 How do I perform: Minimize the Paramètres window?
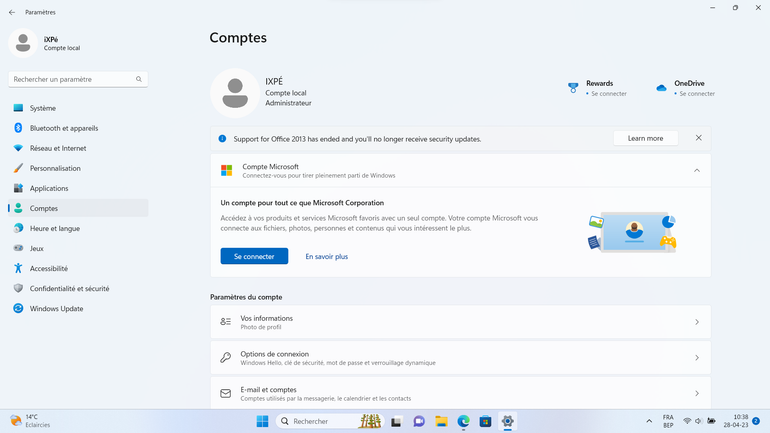713,8
